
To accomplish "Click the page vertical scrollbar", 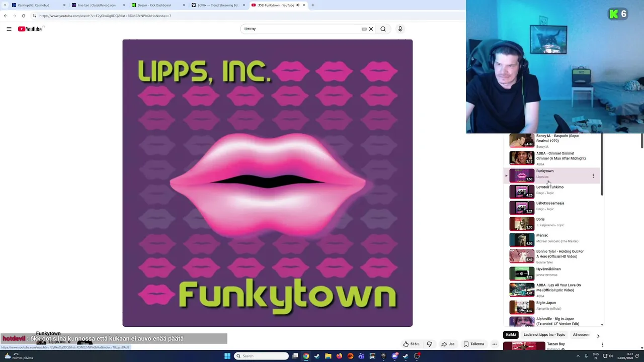I will pos(642,141).
